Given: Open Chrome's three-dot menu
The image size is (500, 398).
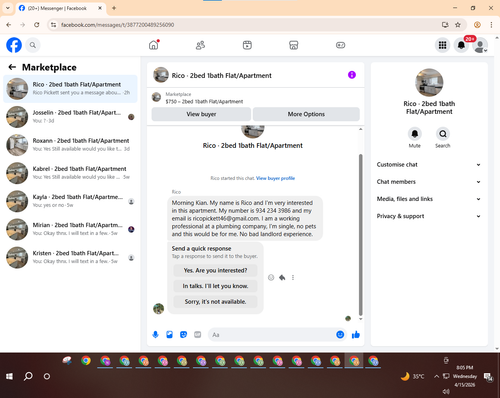Looking at the screenshot, I should (491, 25).
